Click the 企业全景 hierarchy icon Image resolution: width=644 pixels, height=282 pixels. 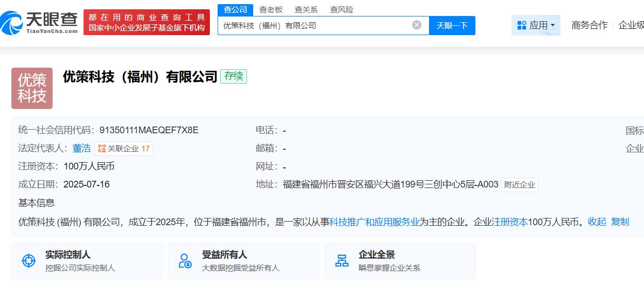[x=342, y=261]
